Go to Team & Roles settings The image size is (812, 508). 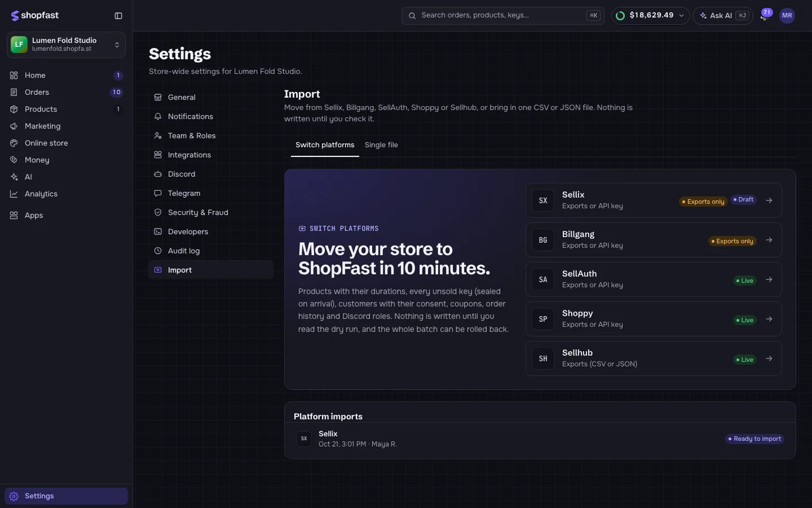(211, 135)
